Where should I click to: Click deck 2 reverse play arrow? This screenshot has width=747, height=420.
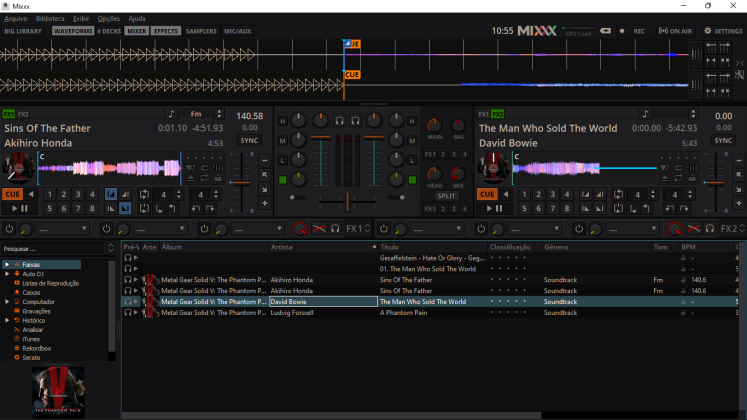coord(505,194)
